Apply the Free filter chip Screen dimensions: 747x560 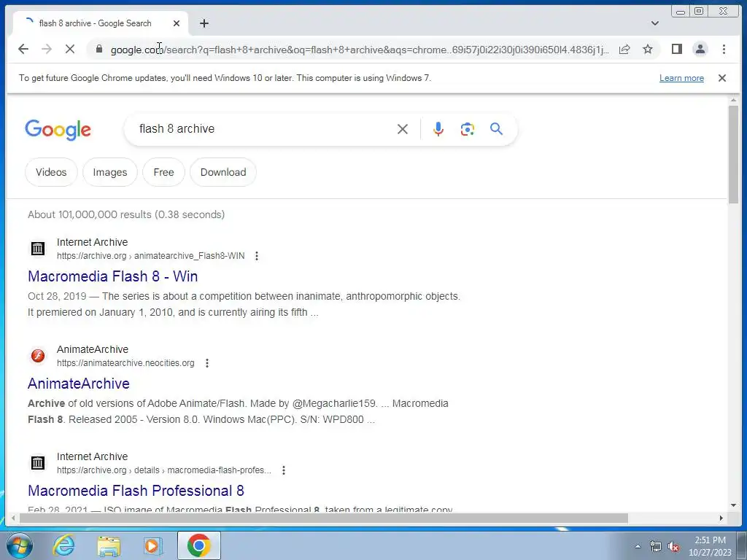[x=163, y=172]
